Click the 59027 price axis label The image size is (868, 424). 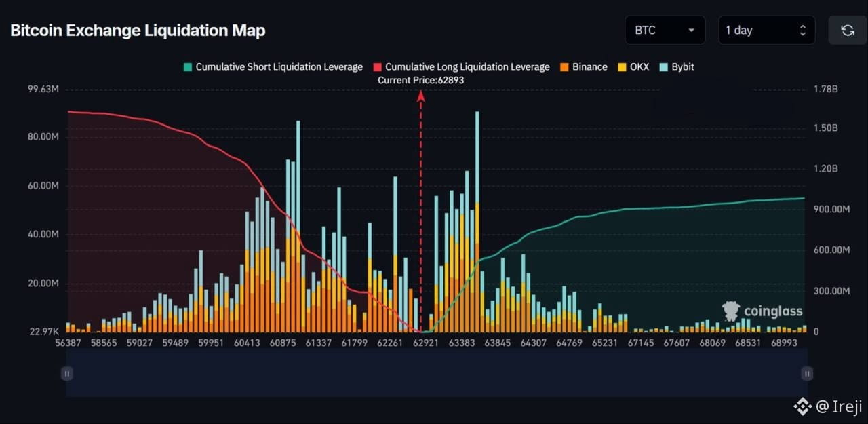click(139, 343)
